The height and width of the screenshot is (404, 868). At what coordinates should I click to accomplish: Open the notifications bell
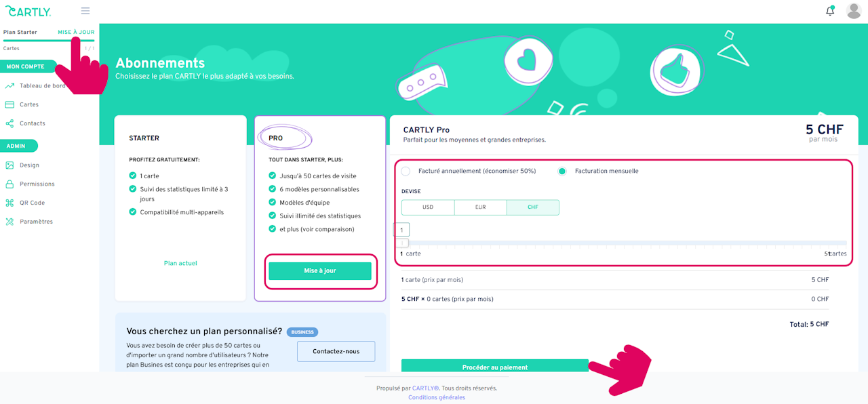[830, 11]
